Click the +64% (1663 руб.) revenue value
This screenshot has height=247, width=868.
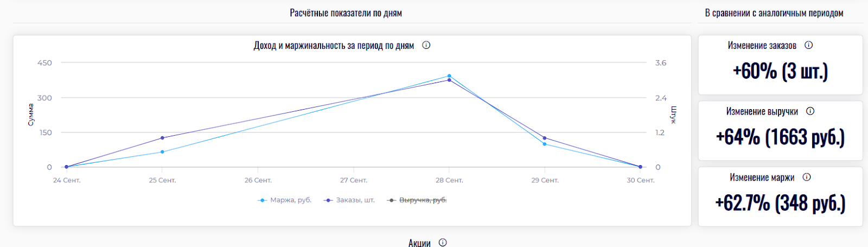[x=780, y=137]
